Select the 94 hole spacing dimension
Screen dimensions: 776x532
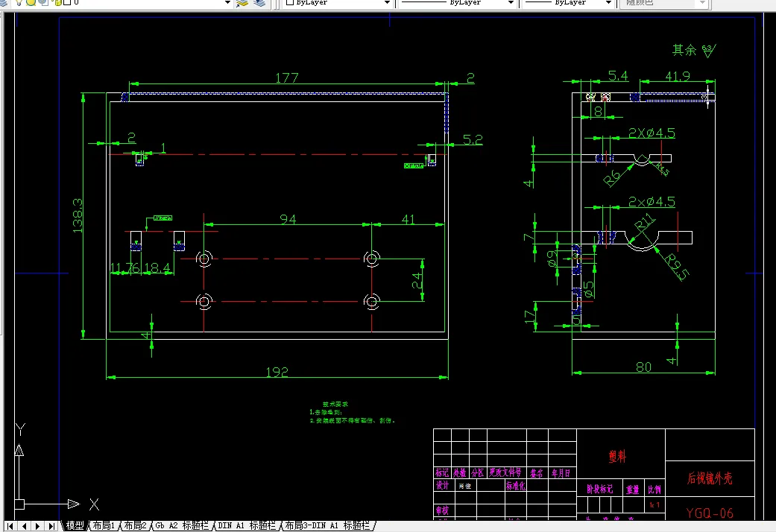click(288, 219)
